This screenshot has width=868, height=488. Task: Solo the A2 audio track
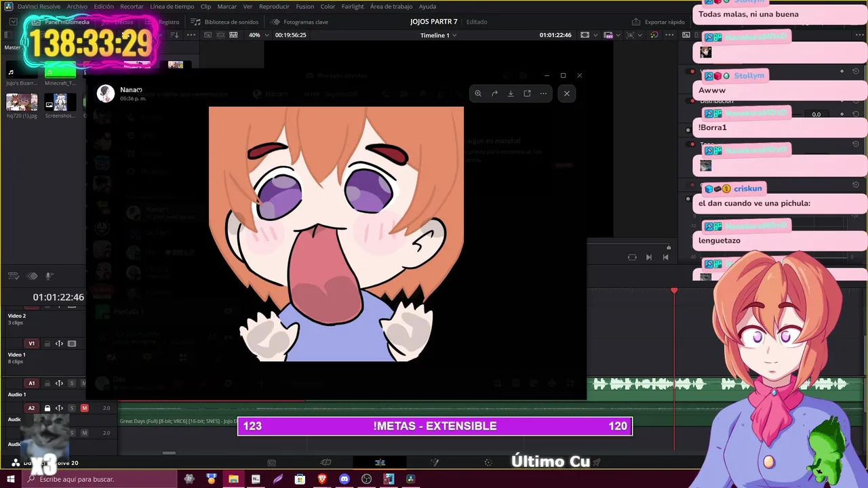pyautogui.click(x=72, y=408)
